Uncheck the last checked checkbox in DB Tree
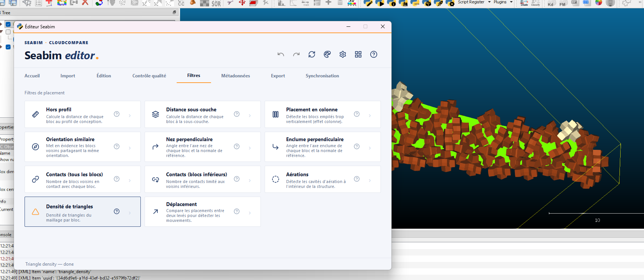644x280 pixels. point(8,47)
